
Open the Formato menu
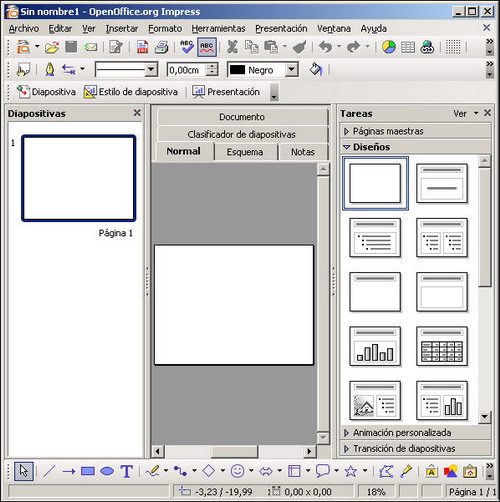tap(165, 29)
